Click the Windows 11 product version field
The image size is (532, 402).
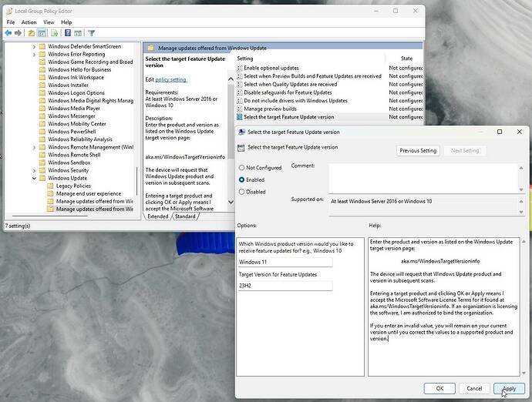(x=285, y=262)
